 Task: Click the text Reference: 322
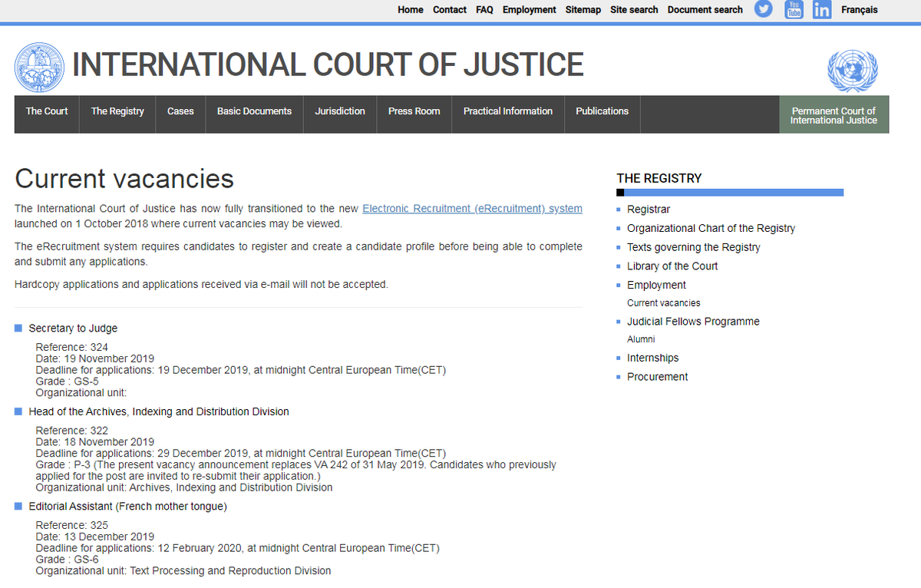(72, 431)
